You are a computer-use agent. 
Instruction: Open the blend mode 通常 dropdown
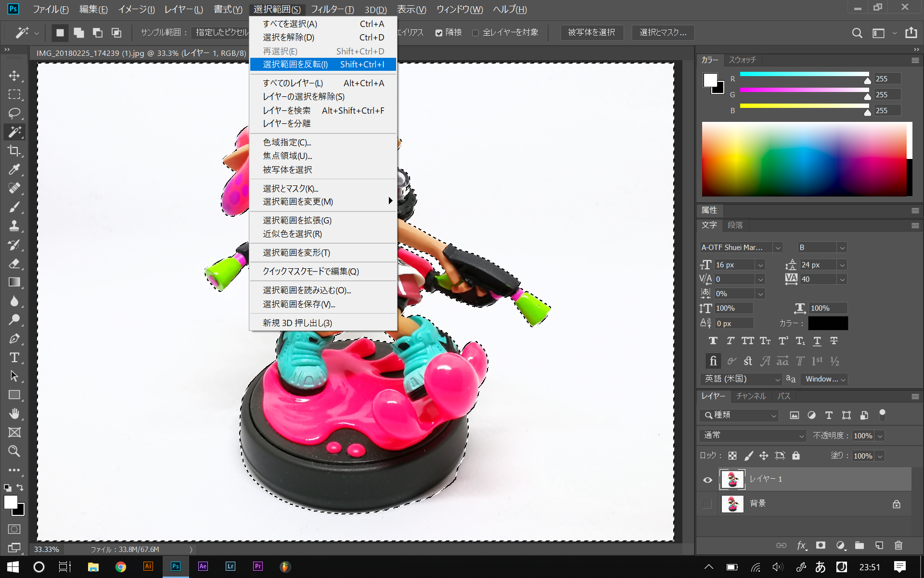(x=753, y=435)
